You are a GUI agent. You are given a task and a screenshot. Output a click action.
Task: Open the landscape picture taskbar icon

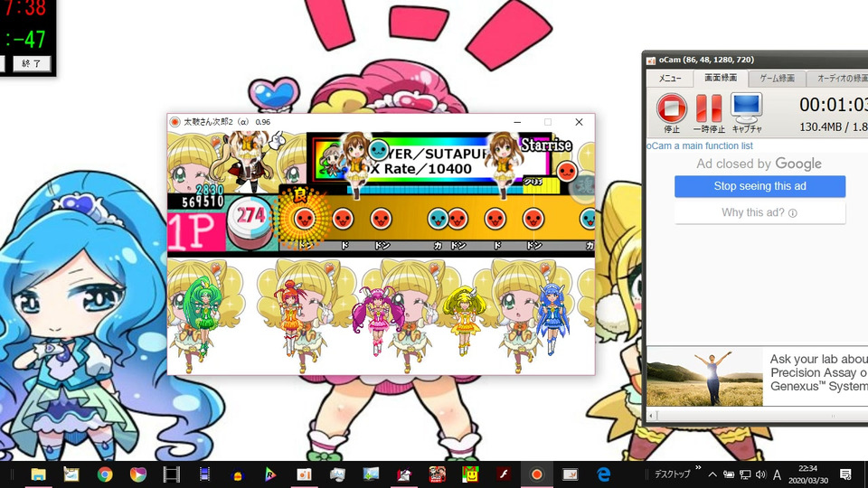point(371,474)
